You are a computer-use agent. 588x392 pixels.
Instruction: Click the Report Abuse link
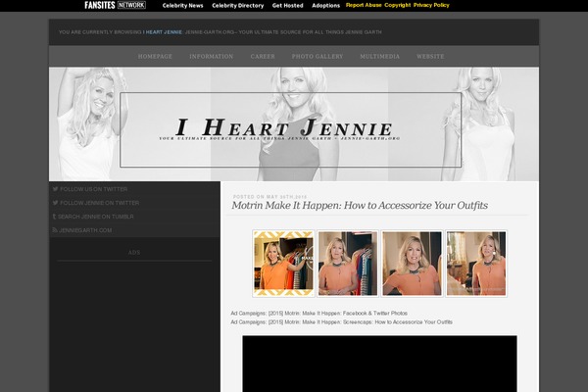(x=364, y=5)
